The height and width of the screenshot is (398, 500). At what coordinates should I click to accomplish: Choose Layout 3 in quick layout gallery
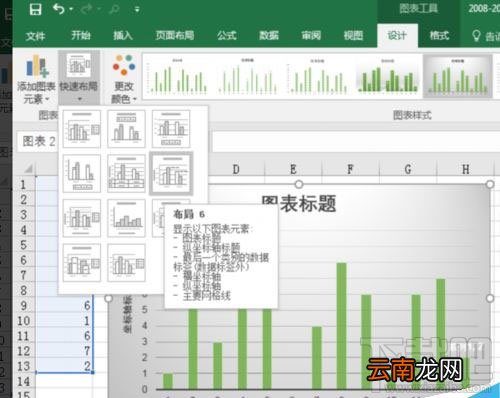171,129
